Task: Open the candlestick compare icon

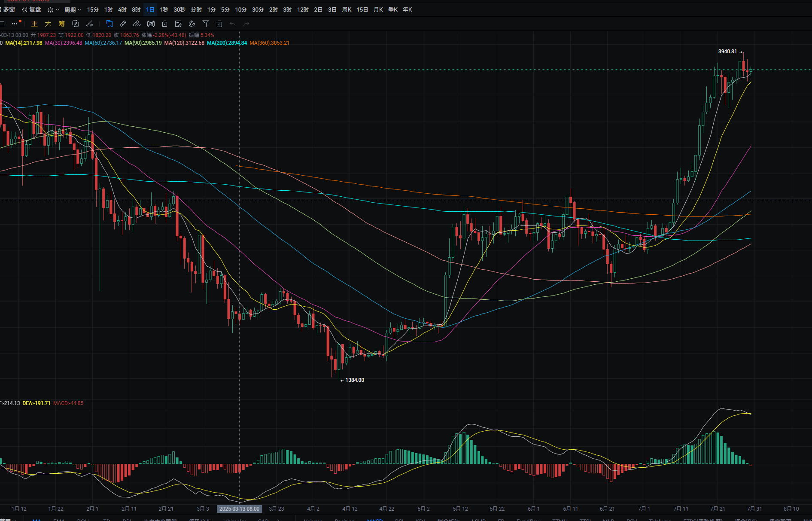Action: pos(151,24)
